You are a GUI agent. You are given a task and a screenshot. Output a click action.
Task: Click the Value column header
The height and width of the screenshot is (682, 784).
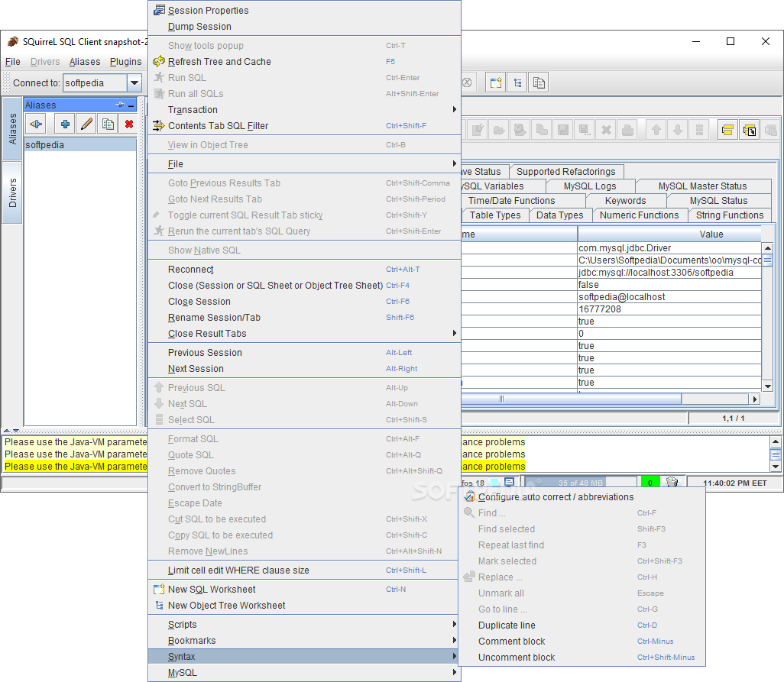(x=669, y=234)
